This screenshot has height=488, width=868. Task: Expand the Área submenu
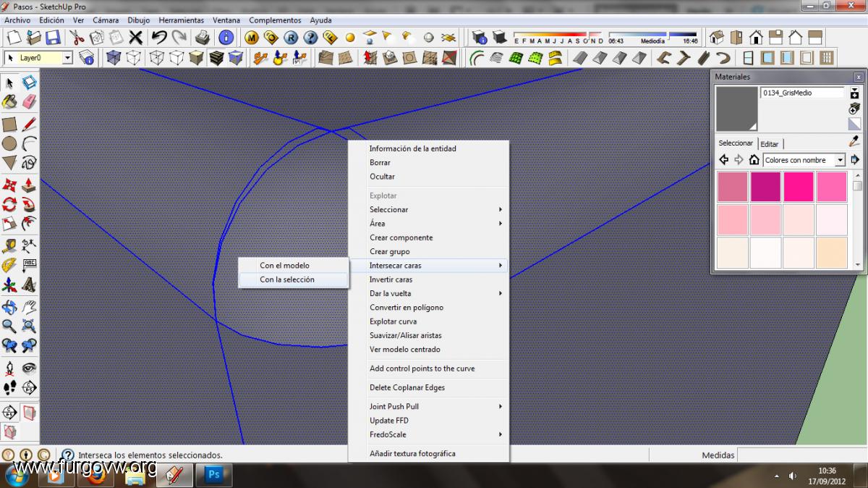[x=428, y=224]
